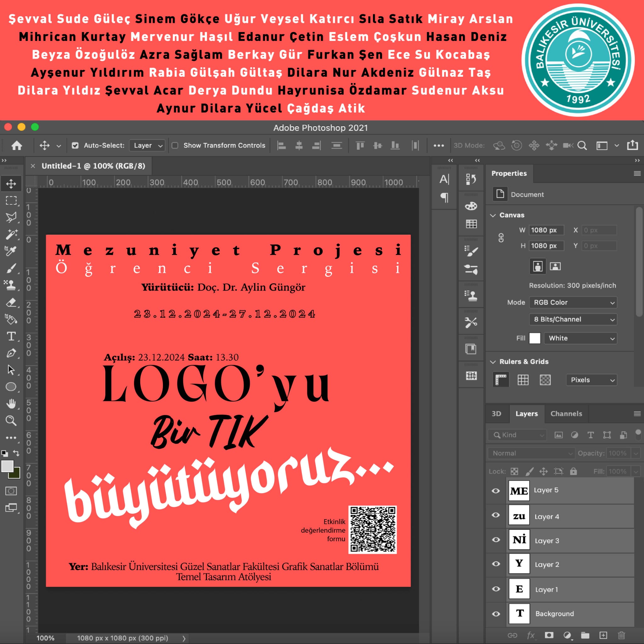
Task: Select the Paint Bucket tool
Action: (11, 320)
